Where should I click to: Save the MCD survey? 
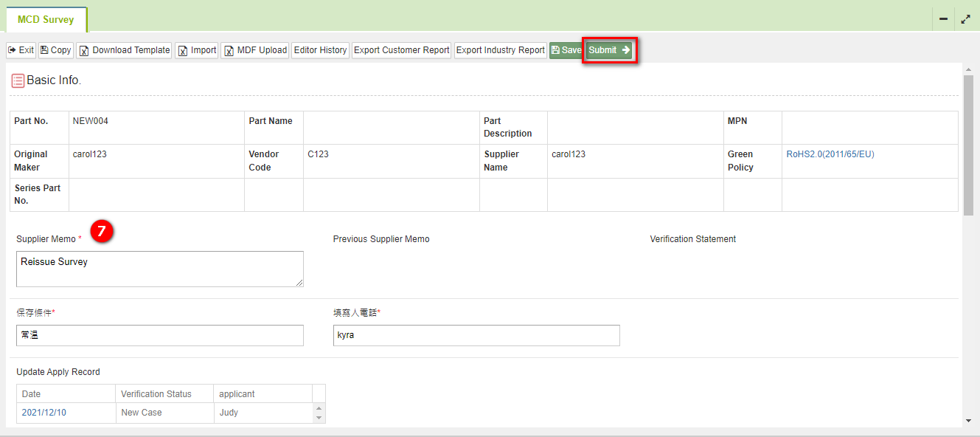pos(566,50)
